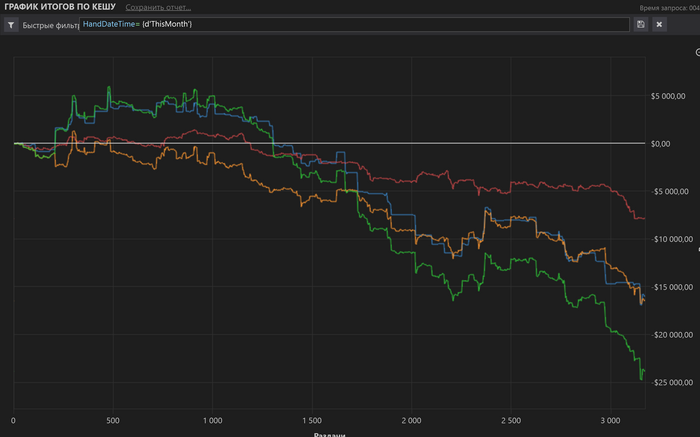
Task: Click the 1 500 tick label on the hands axis
Action: (x=312, y=420)
